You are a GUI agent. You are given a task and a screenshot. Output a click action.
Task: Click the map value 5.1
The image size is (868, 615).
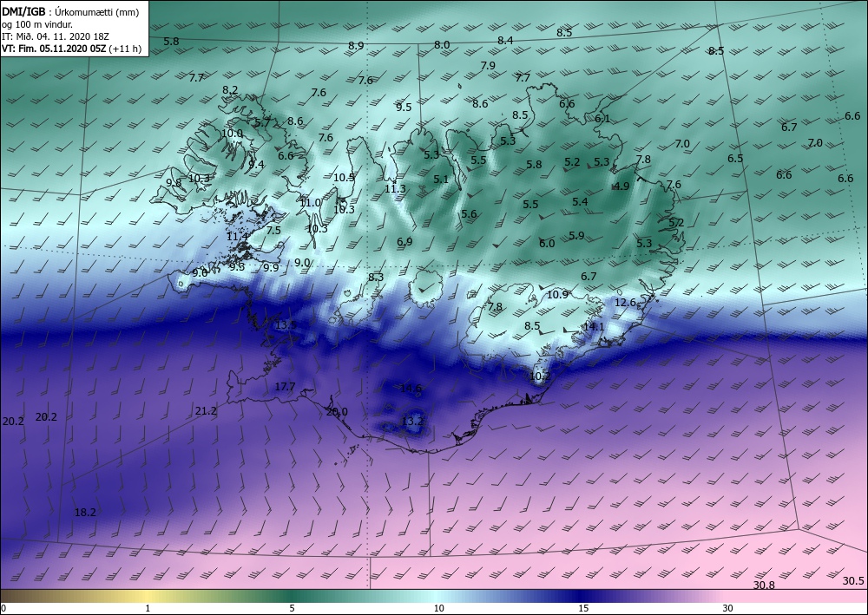pyautogui.click(x=441, y=180)
